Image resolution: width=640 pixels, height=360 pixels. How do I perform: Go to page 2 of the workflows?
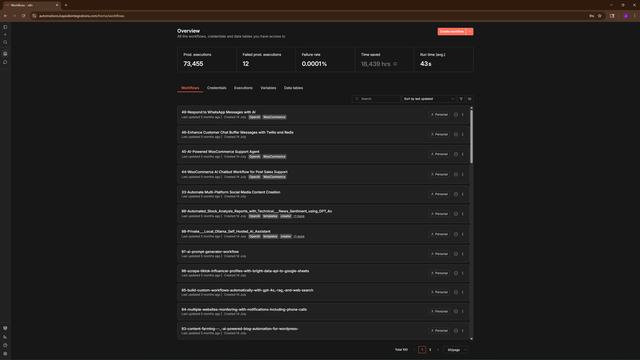[x=430, y=350]
